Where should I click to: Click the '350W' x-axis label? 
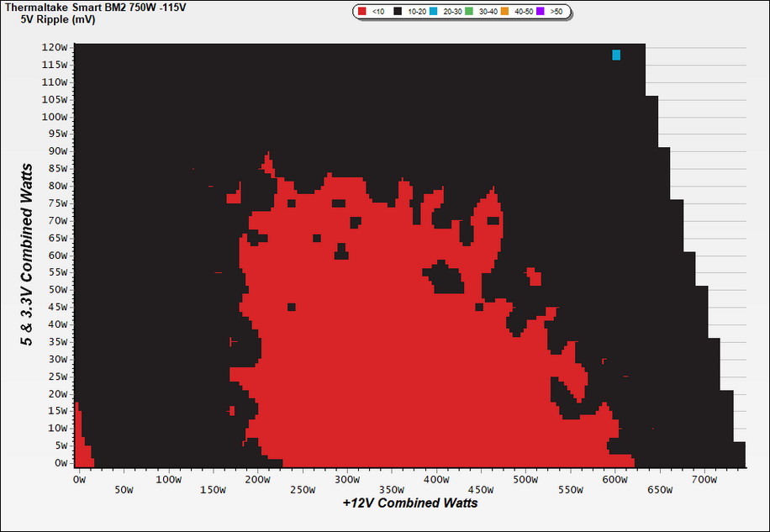[x=392, y=490]
